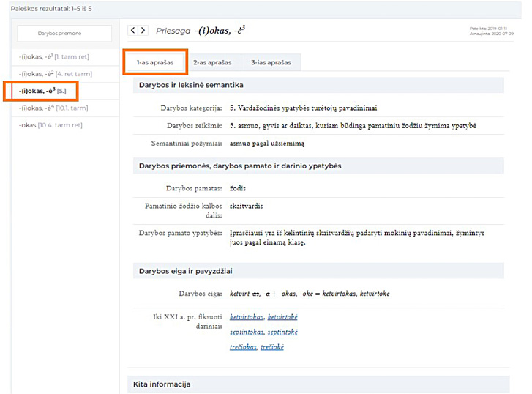Click the next entry arrow button
Screen dimensions: 532x394
pos(143,31)
